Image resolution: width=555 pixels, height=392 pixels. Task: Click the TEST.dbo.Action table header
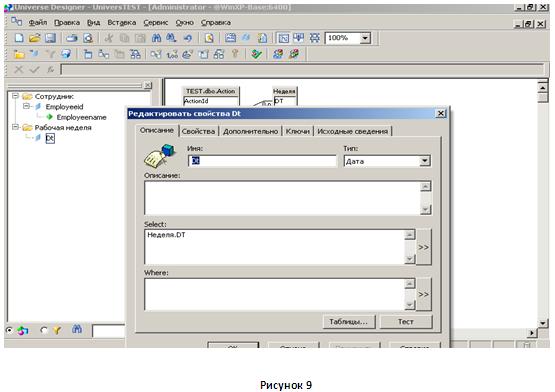[x=211, y=91]
